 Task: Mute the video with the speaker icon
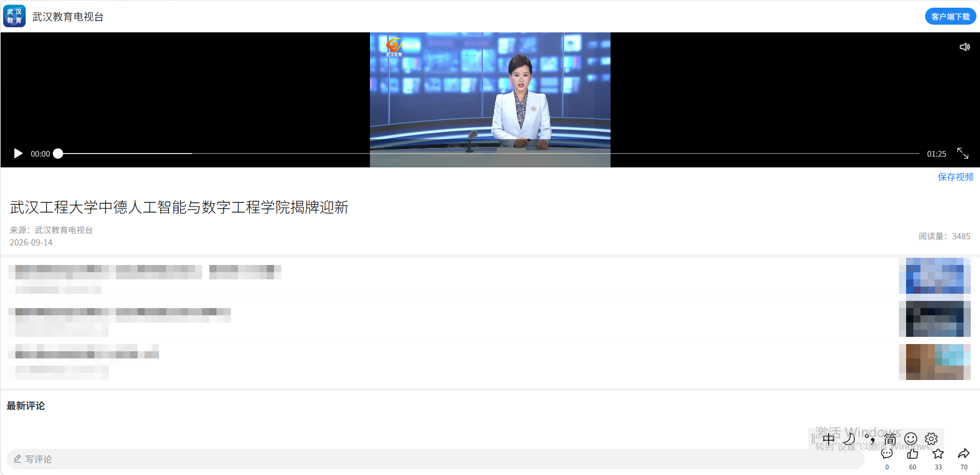pos(965,47)
